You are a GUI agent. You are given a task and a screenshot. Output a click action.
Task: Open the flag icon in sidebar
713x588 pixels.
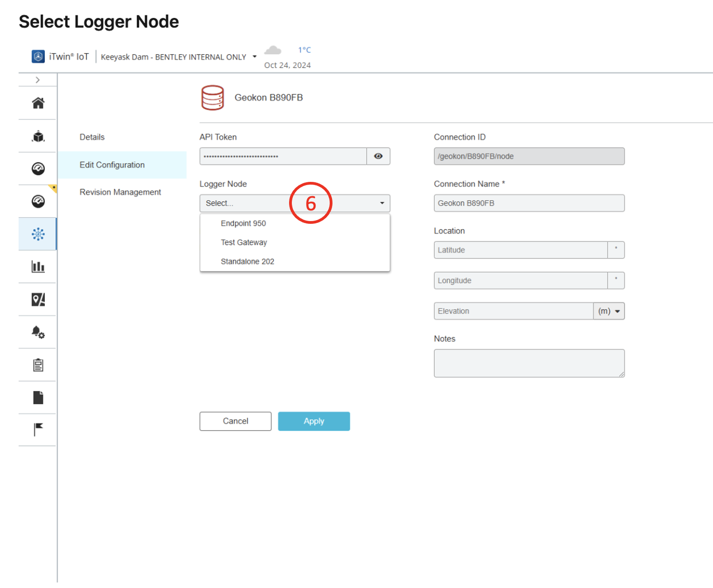[38, 429]
